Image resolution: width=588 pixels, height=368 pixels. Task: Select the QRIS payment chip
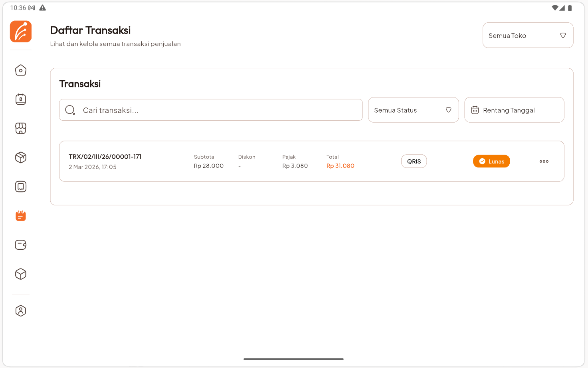pyautogui.click(x=414, y=161)
